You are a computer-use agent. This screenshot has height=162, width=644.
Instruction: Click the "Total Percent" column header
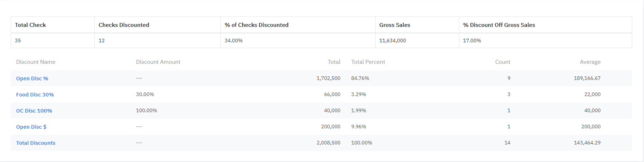[368, 62]
